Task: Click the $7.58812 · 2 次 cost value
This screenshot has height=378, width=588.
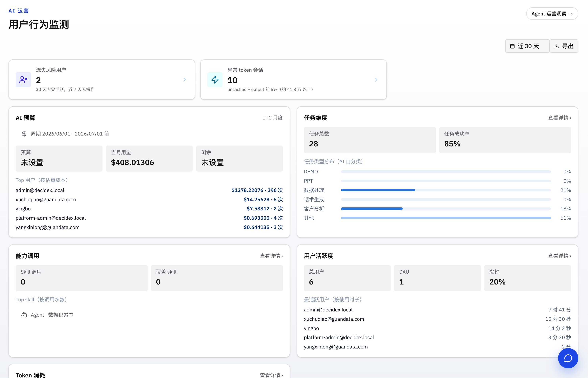Action: [265, 209]
